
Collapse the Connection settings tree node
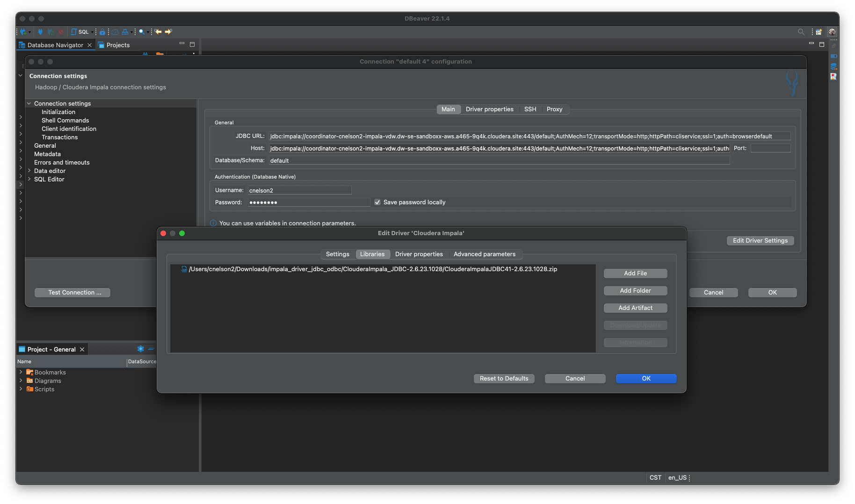[29, 103]
